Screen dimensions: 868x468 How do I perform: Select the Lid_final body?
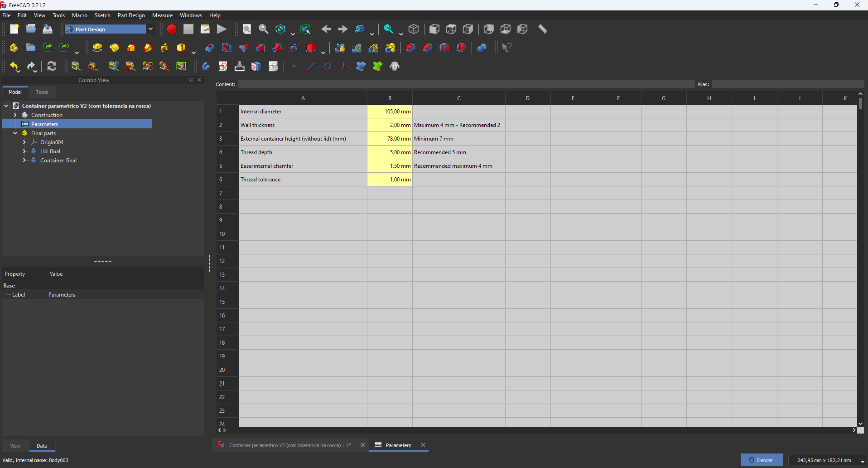50,151
